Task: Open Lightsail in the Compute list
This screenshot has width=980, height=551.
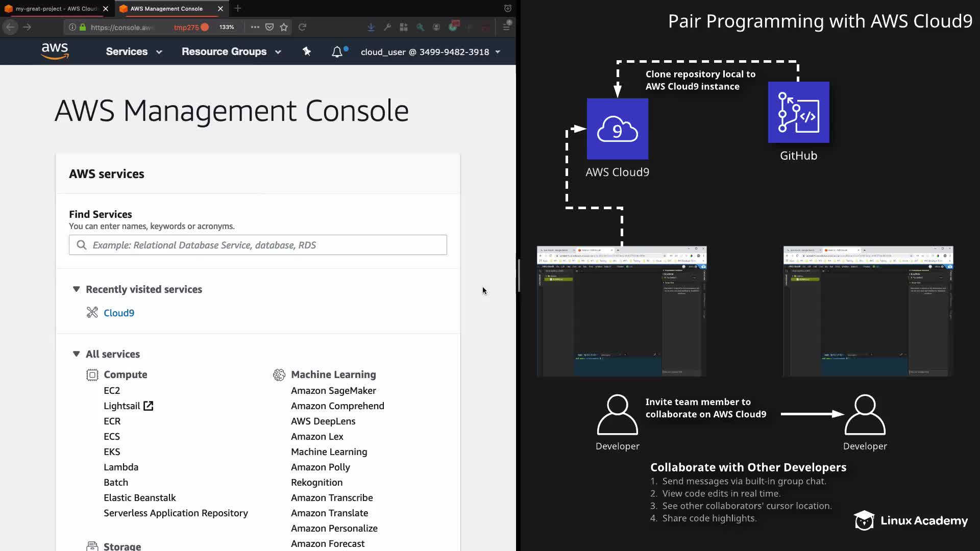Action: pos(122,406)
